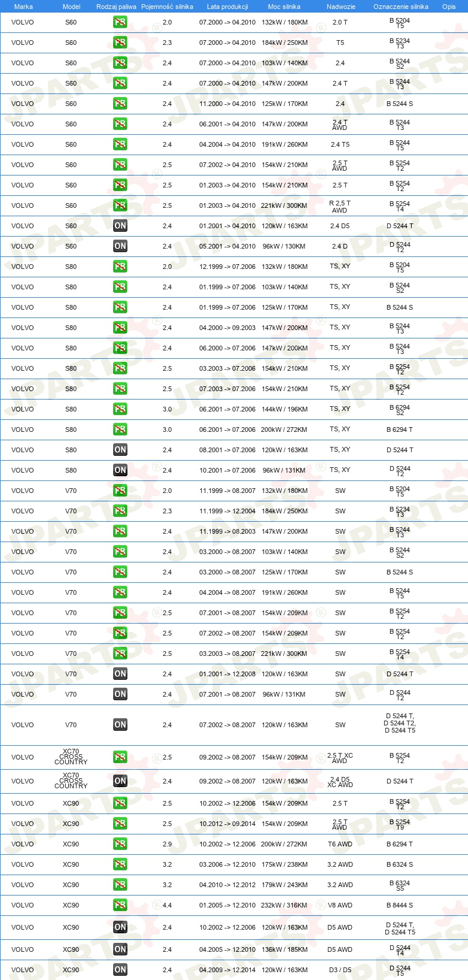Click petrol PB icon in S60 2.0 T row
The width and height of the screenshot is (468, 980).
(x=120, y=22)
